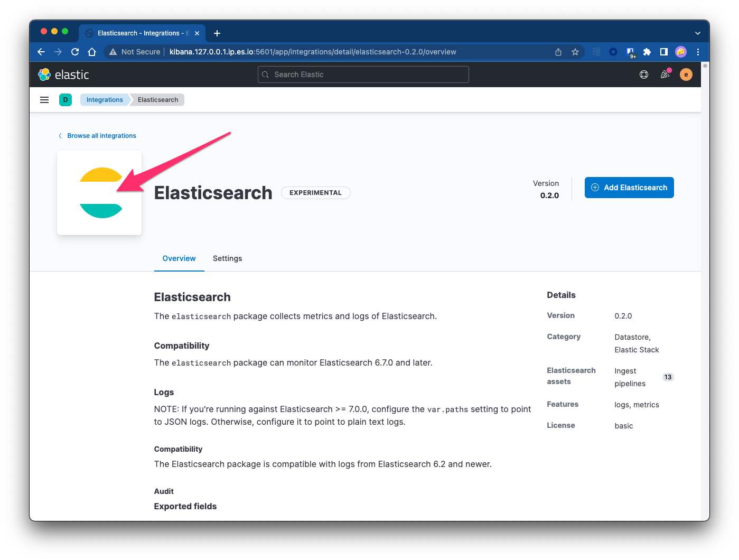Toggle the hamburger navigation menu
This screenshot has height=560, width=739.
pyautogui.click(x=44, y=100)
